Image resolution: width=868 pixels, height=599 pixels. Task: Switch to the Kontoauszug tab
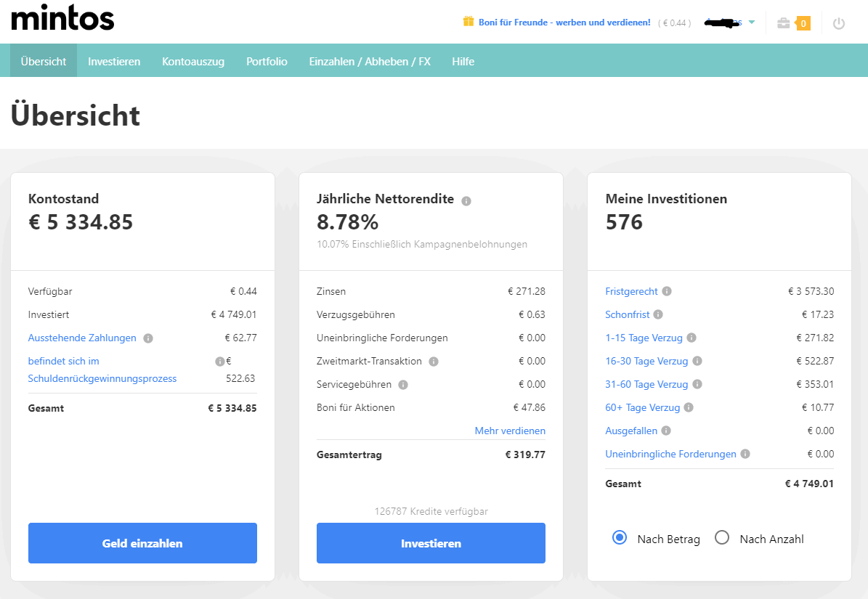(x=193, y=62)
